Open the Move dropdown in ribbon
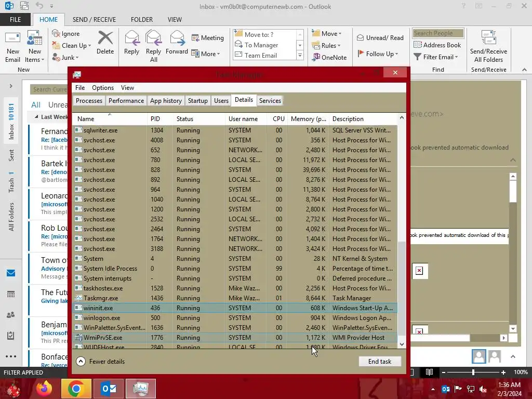 click(x=327, y=33)
